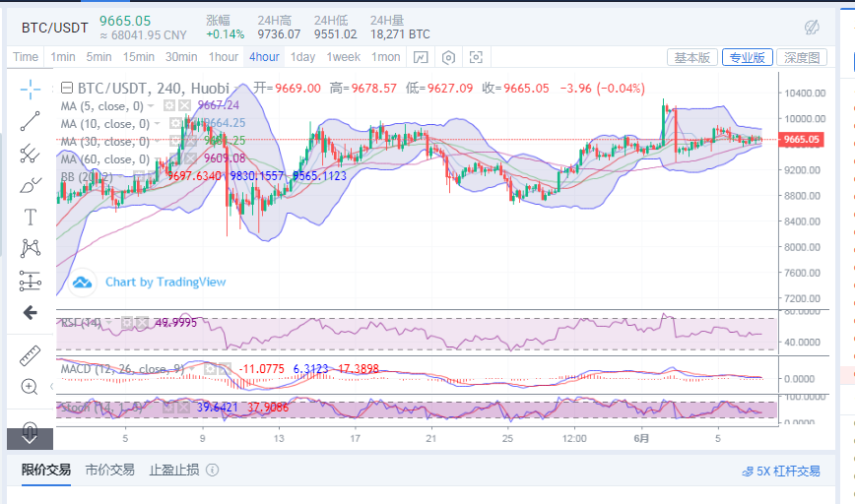The image size is (855, 504).
Task: Select the crosshair cursor tool
Action: click(x=30, y=88)
